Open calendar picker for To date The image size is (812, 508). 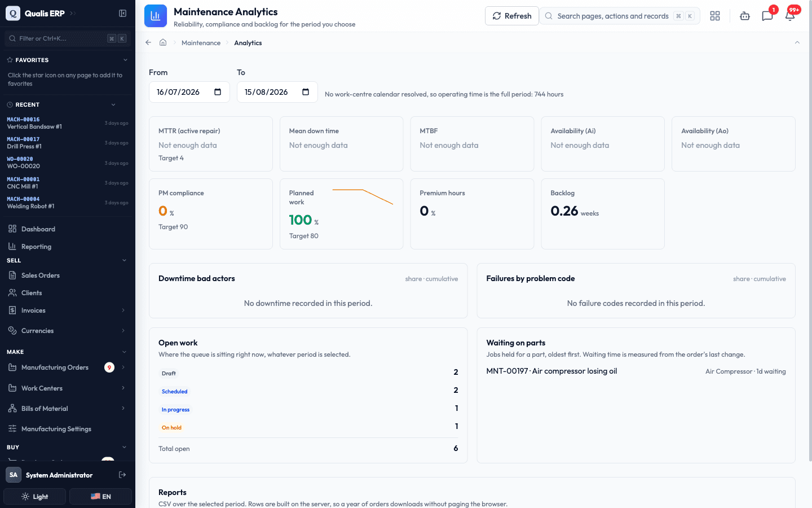click(x=306, y=92)
